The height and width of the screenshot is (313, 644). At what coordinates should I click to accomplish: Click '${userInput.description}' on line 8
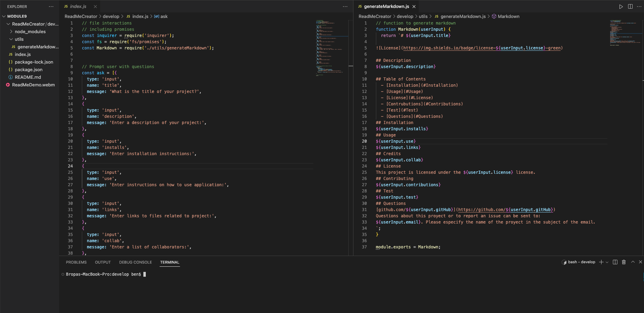pos(406,67)
